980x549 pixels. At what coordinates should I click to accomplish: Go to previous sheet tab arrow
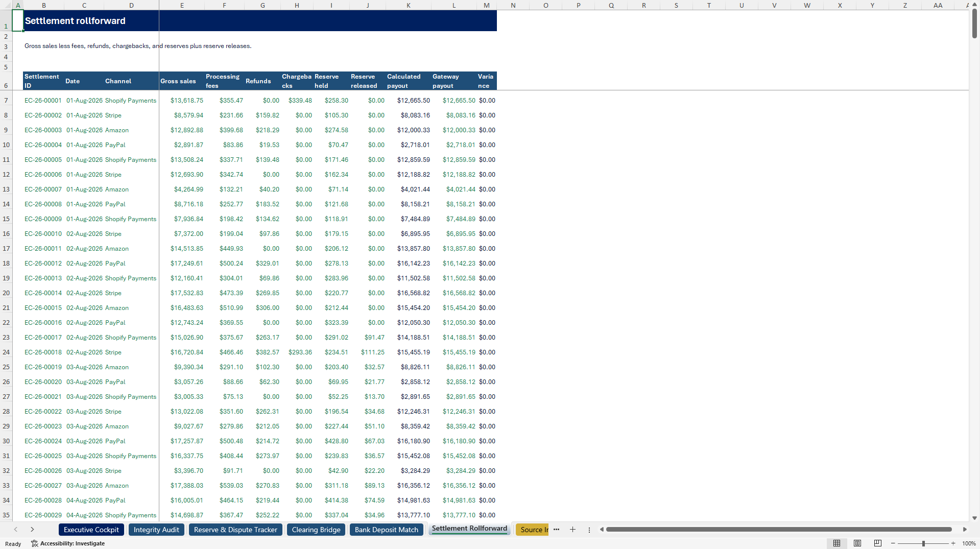16,530
